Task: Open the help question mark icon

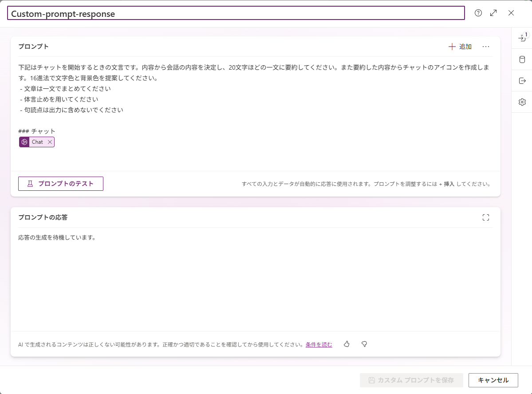Action: [x=478, y=13]
